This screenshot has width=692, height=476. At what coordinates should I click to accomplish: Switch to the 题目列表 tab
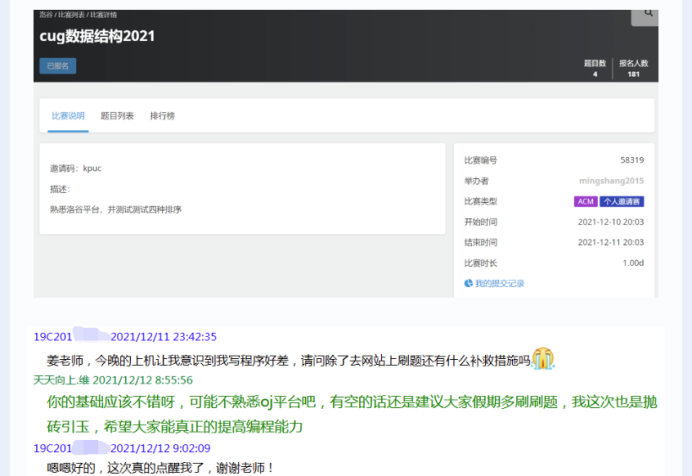pos(117,116)
